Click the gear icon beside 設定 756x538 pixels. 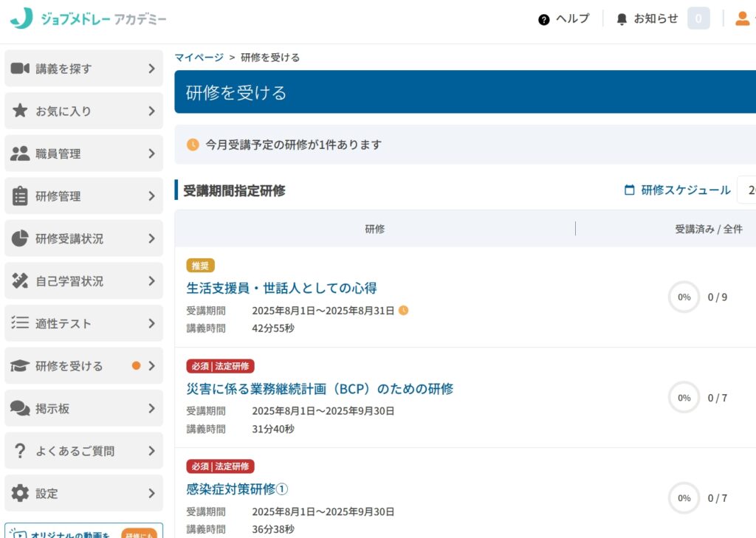point(20,493)
